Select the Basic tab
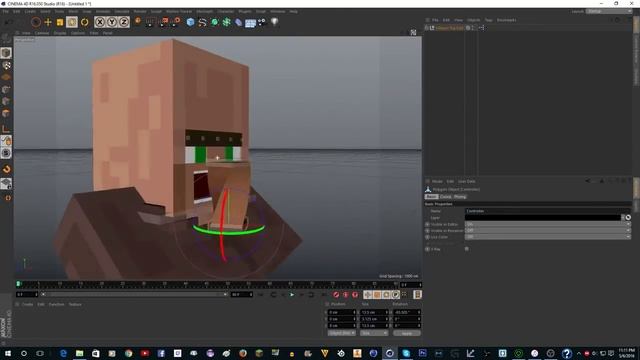 coord(431,197)
